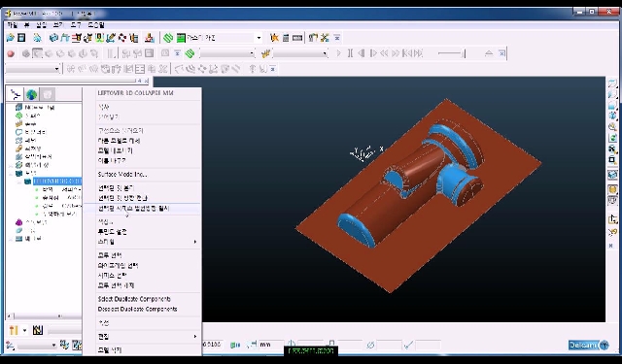The image size is (622, 364).
Task: Click the simulation play button
Action: point(338,53)
